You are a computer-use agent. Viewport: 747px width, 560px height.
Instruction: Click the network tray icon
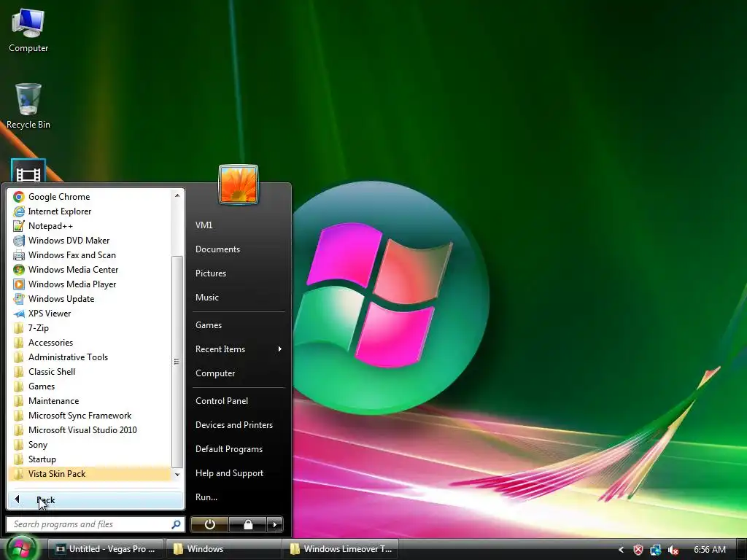coord(656,550)
